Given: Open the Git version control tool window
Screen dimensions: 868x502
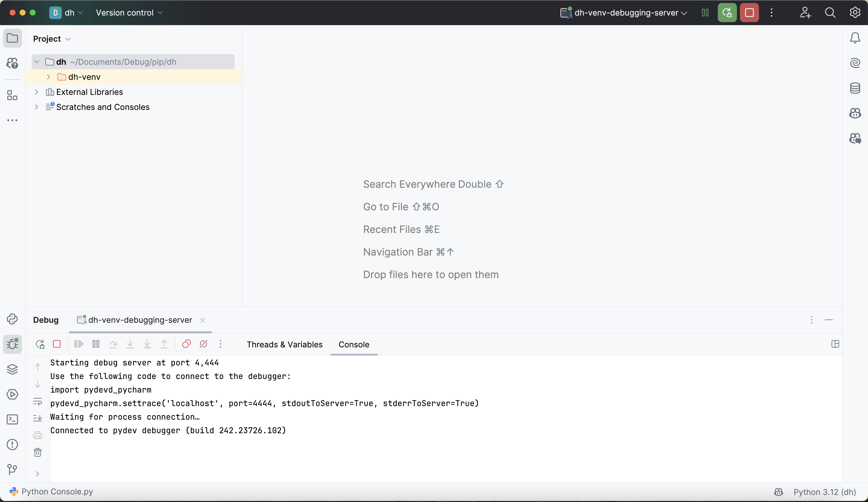Looking at the screenshot, I should tap(12, 469).
